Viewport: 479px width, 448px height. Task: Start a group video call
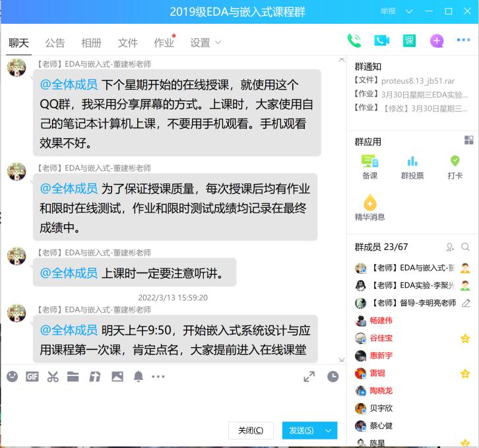381,41
